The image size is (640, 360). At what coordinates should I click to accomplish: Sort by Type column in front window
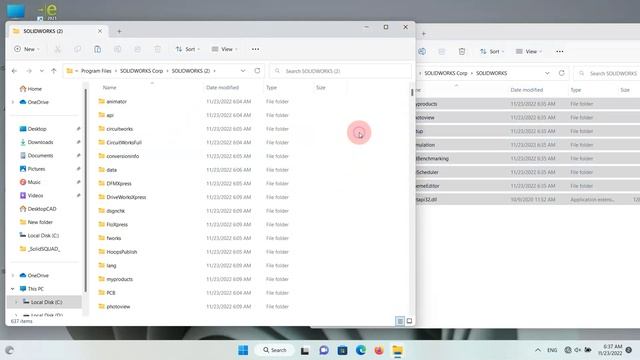click(x=271, y=88)
